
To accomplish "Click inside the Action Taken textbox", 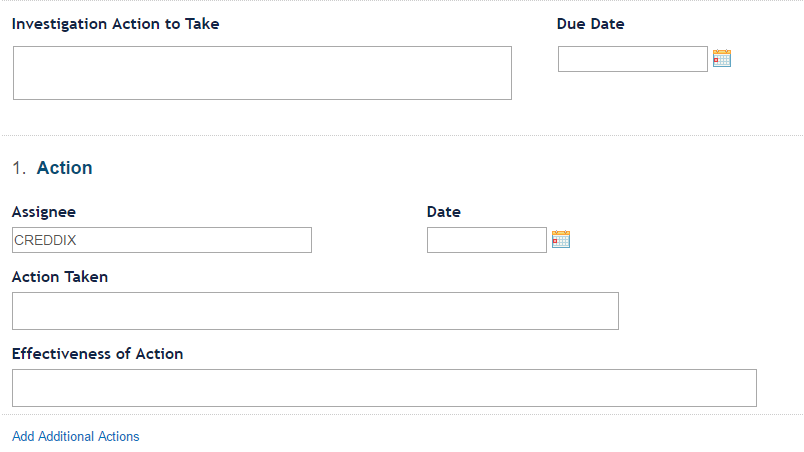I will (x=315, y=311).
